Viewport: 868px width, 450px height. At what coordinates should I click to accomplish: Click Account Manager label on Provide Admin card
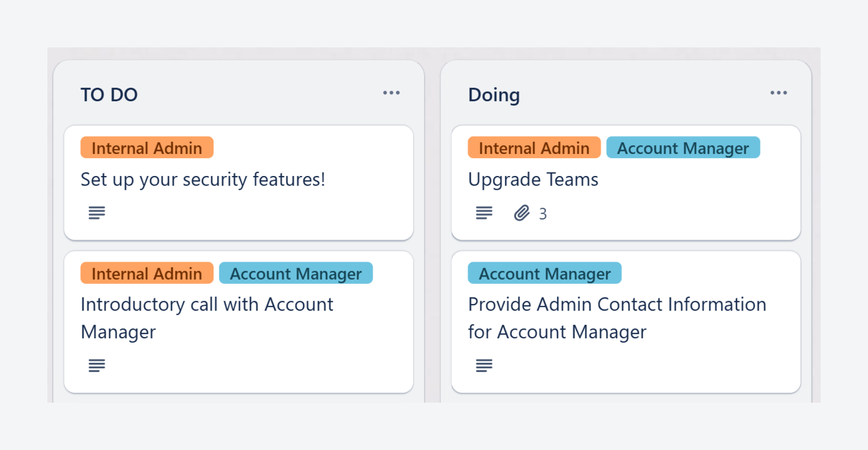coord(544,273)
